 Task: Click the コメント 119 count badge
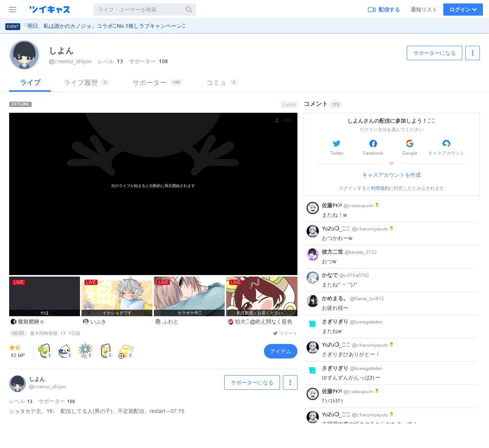tap(336, 104)
